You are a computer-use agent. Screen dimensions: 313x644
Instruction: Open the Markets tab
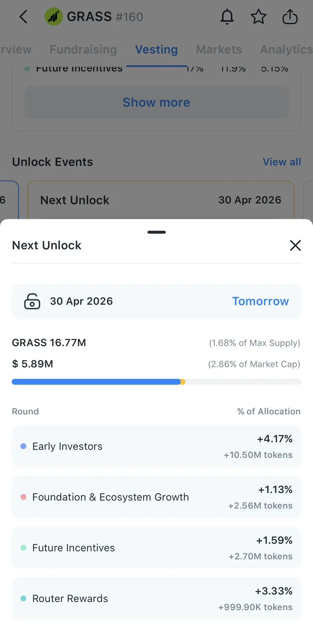coord(218,50)
